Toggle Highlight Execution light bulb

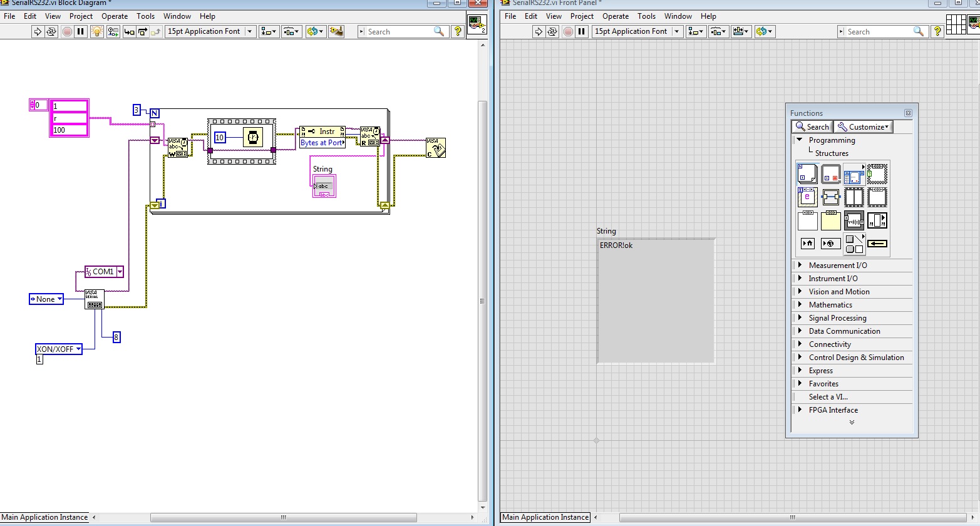coord(96,31)
